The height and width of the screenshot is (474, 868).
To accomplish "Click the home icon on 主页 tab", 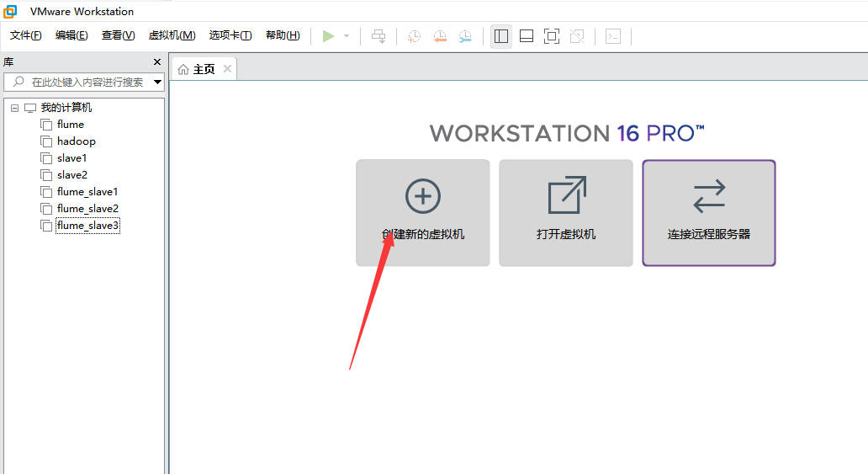I will (x=183, y=69).
